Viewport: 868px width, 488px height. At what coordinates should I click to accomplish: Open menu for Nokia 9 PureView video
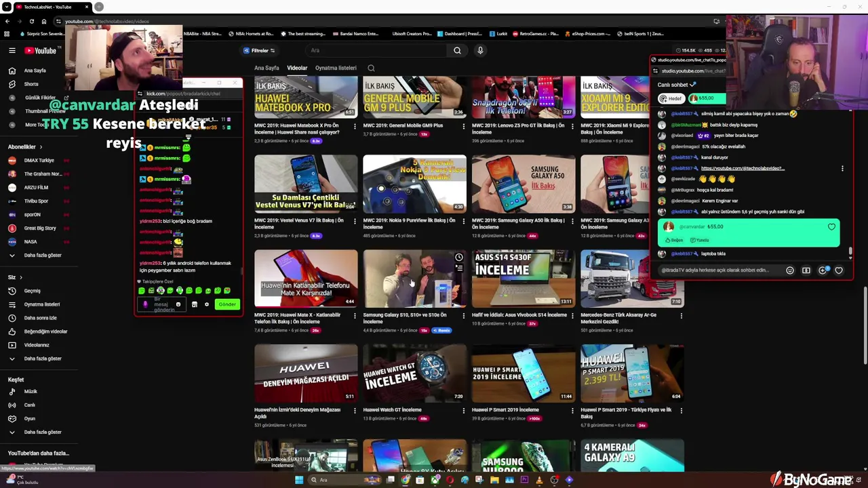pyautogui.click(x=464, y=221)
